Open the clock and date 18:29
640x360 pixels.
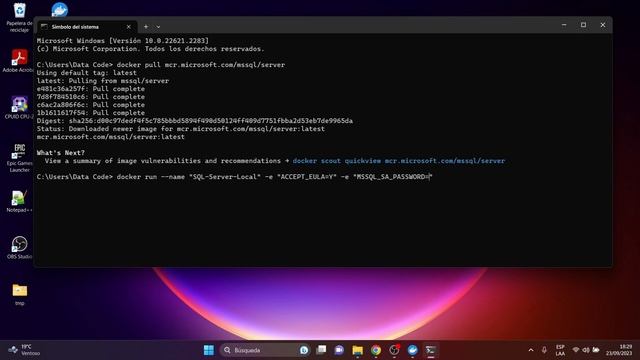[619, 350]
